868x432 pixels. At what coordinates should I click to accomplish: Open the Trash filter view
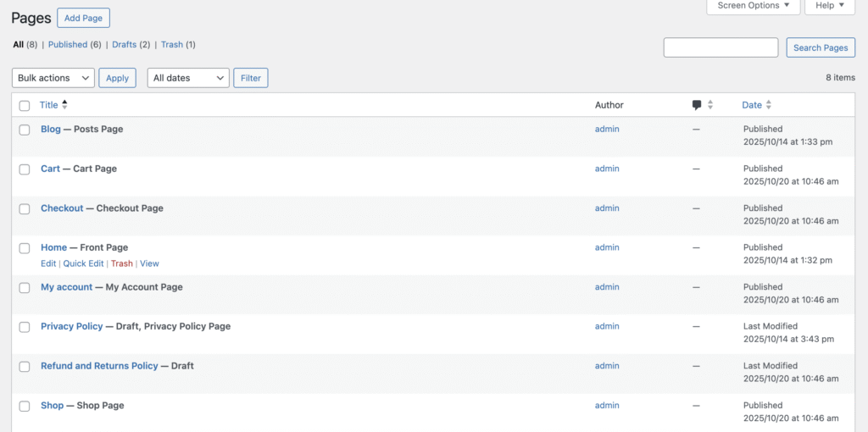(x=171, y=45)
